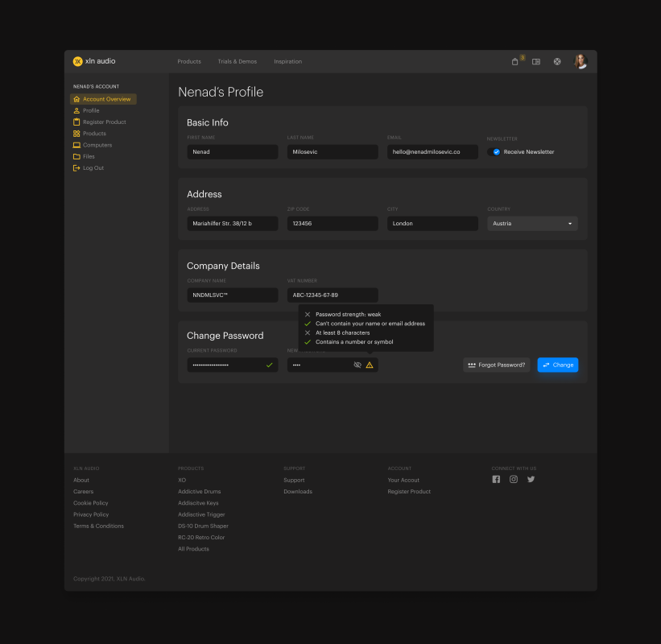Click the wallet icon in header
Image resolution: width=661 pixels, height=644 pixels.
pos(536,62)
